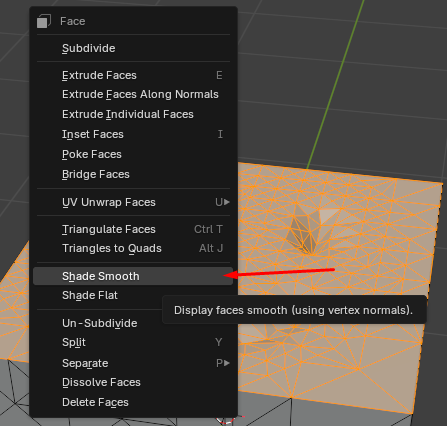Choose Extrude Individual Faces

click(x=133, y=114)
